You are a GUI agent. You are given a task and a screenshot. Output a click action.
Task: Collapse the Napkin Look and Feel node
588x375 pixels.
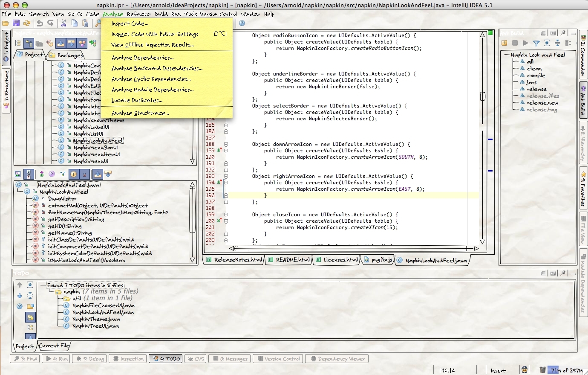point(507,55)
